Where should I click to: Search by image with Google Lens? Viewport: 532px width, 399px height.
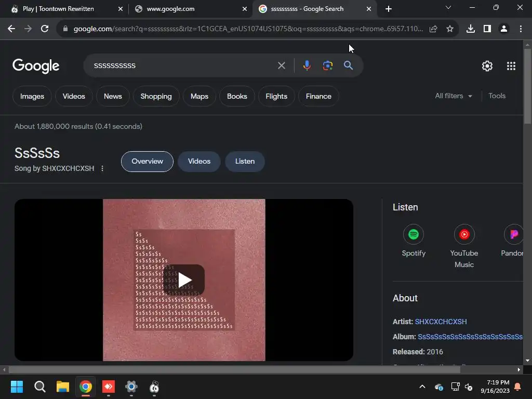pos(327,65)
